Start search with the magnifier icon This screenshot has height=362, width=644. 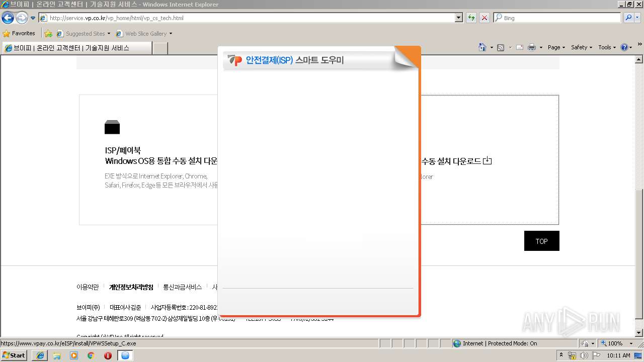(x=628, y=18)
